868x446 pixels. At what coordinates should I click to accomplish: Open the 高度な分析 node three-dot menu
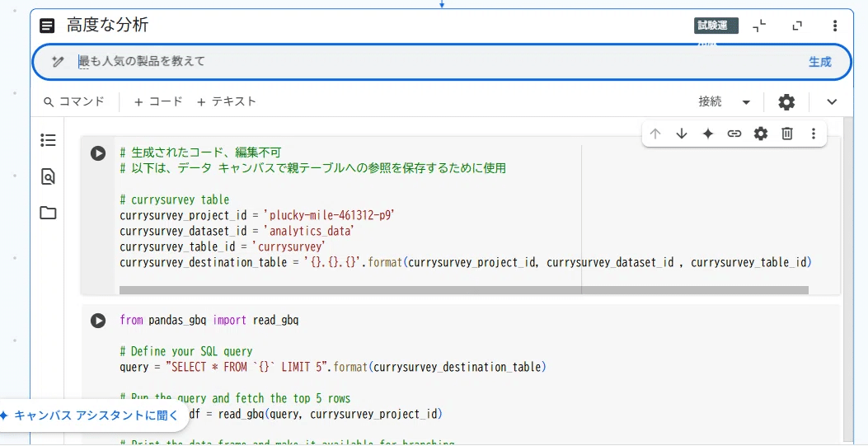click(x=835, y=26)
